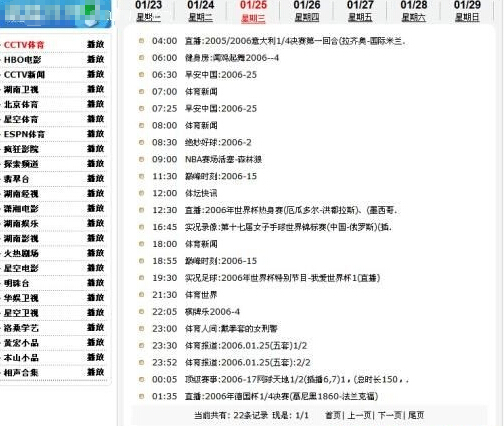This screenshot has height=426, width=504.
Task: Click the bullet icon beside 04:00 program
Action: point(141,41)
